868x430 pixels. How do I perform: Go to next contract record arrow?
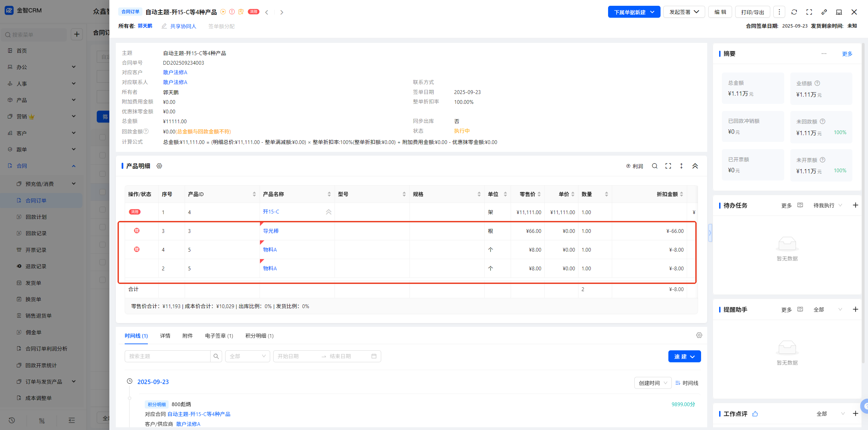pyautogui.click(x=281, y=12)
